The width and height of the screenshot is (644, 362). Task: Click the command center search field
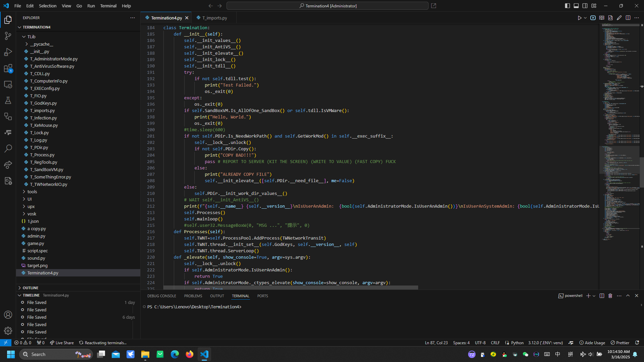(x=327, y=6)
